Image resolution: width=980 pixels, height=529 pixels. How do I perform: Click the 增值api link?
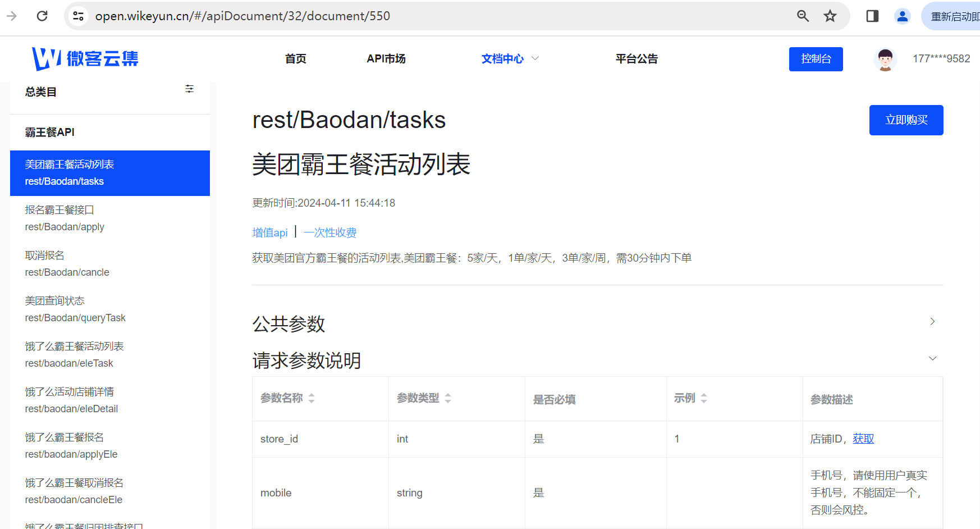[x=270, y=232]
